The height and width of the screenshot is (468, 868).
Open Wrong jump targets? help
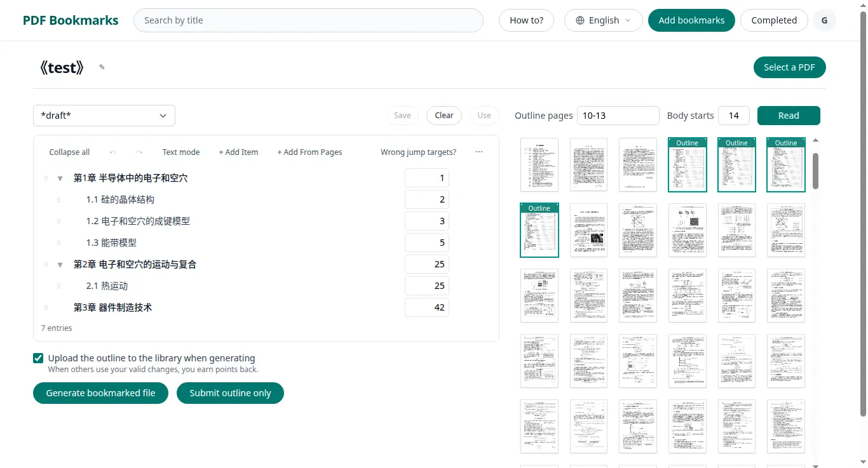[418, 152]
